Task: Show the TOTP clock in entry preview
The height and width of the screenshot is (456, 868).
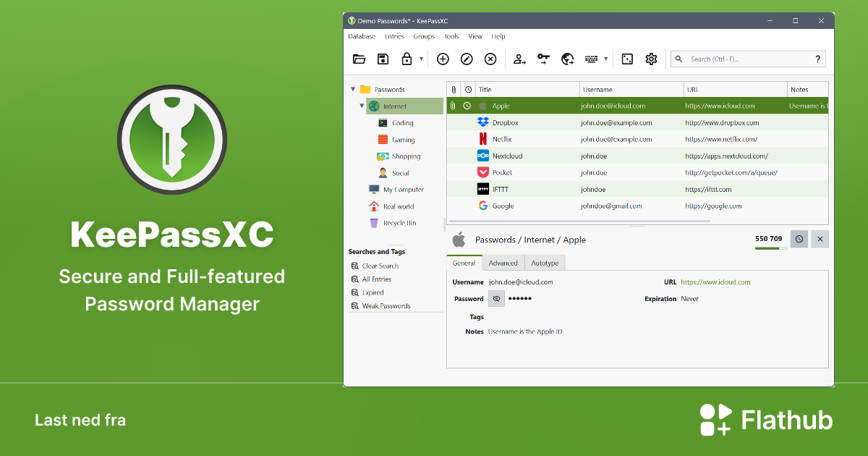Action: (x=799, y=239)
